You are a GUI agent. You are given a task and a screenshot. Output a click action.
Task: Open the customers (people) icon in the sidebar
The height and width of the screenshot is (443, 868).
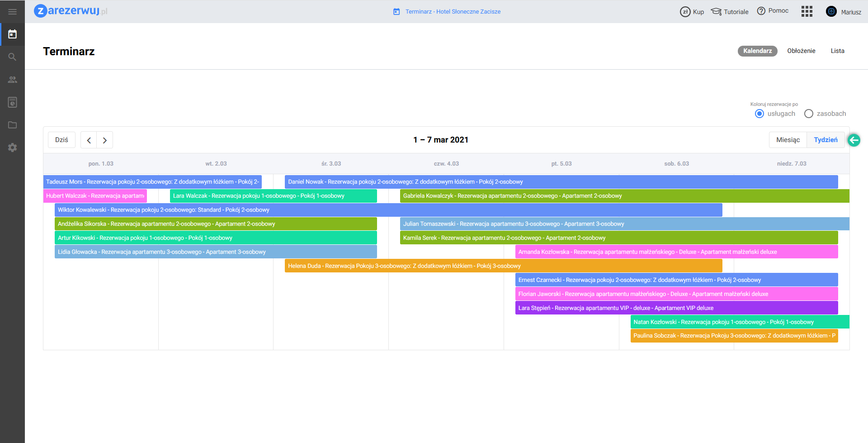12,80
